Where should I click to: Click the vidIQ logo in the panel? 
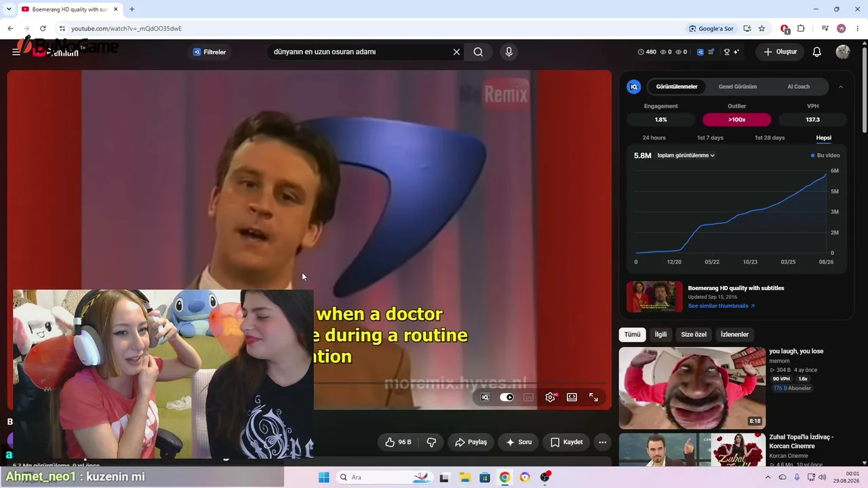point(634,87)
